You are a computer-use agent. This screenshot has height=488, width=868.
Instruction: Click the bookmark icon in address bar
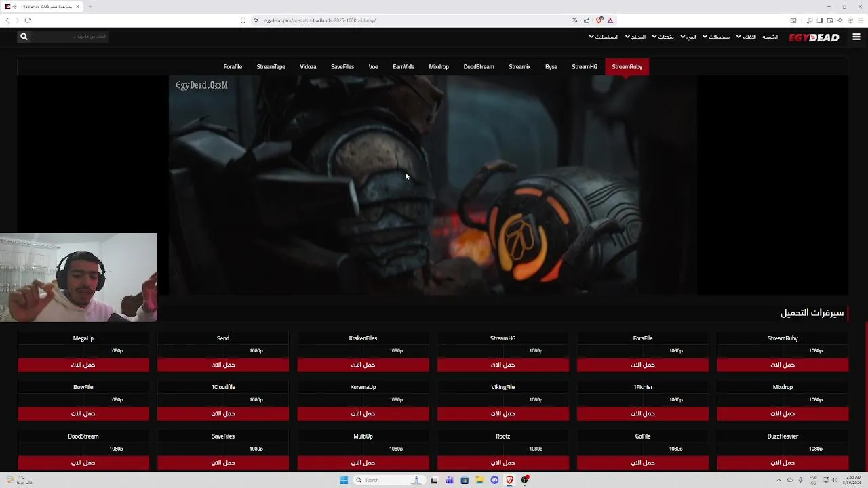[x=243, y=20]
